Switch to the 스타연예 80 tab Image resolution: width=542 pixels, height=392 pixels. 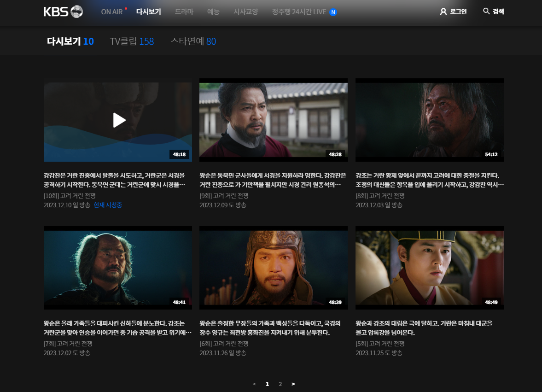[x=193, y=41]
